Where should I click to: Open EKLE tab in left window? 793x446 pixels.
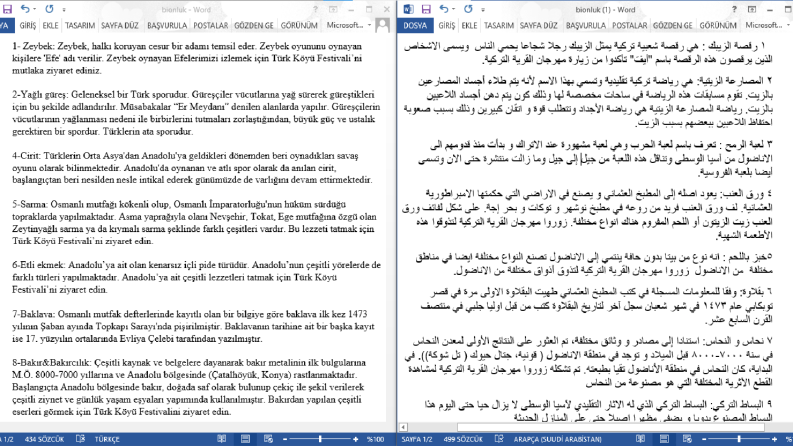point(50,25)
